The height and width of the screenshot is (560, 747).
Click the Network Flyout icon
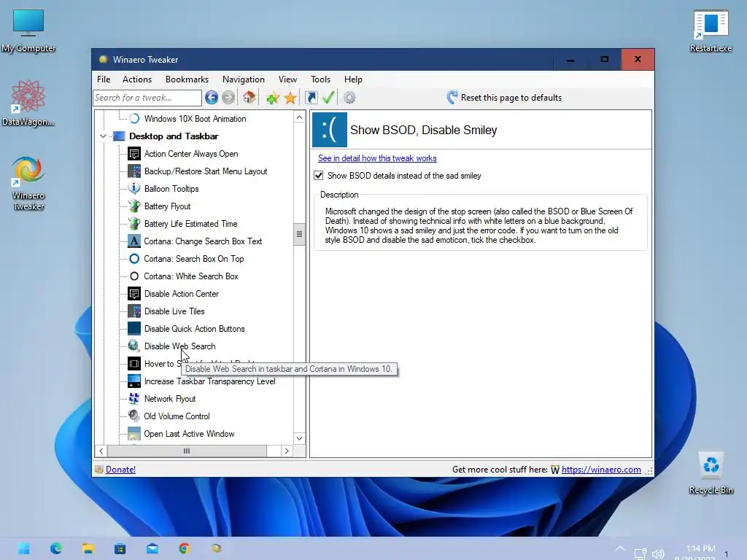pyautogui.click(x=134, y=399)
